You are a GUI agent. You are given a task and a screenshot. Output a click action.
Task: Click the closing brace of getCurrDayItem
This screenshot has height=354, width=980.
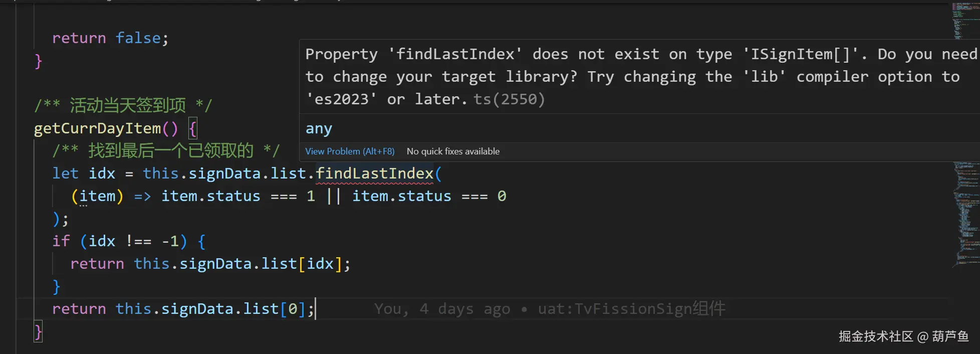click(38, 332)
